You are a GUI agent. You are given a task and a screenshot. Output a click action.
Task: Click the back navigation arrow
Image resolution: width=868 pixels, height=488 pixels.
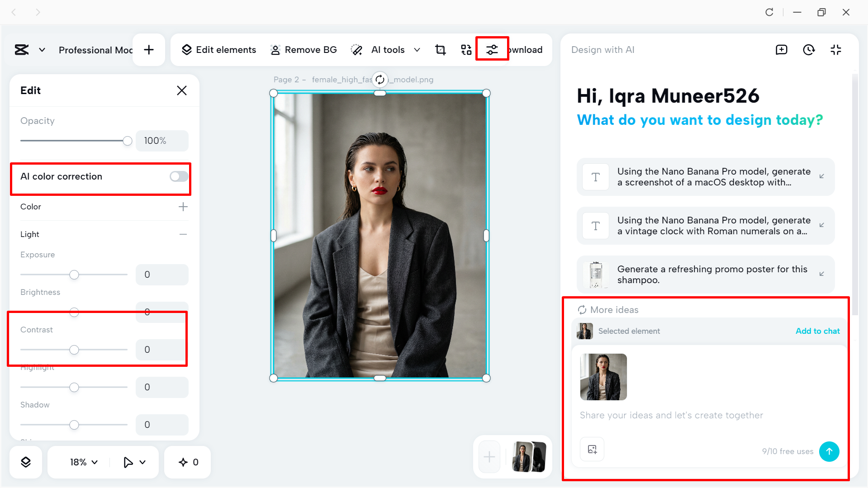(x=14, y=12)
